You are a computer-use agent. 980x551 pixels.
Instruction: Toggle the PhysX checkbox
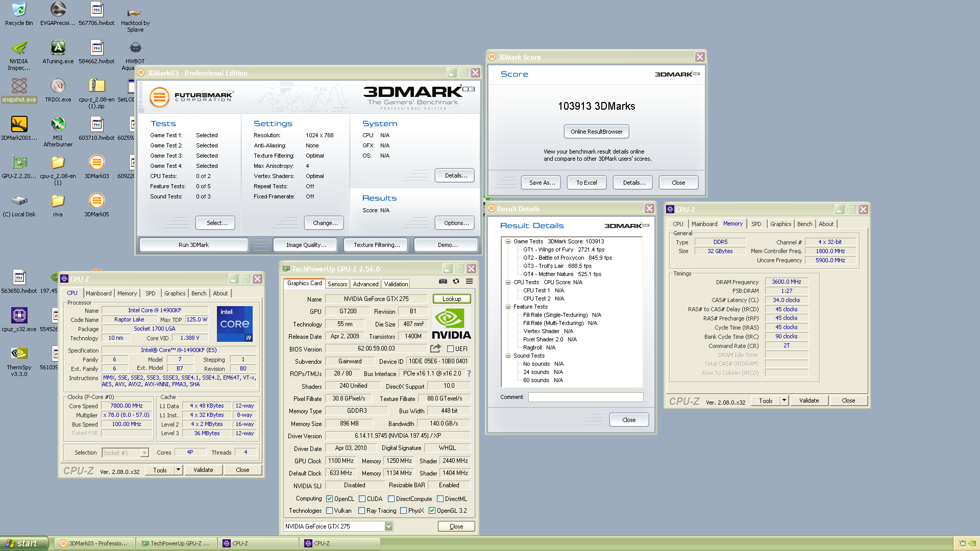[403, 511]
